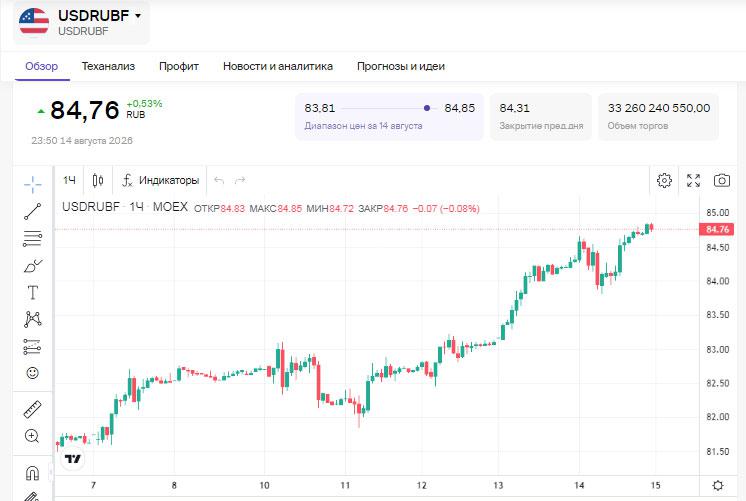Click the Закрытие пред.дня value 84,31

(514, 108)
